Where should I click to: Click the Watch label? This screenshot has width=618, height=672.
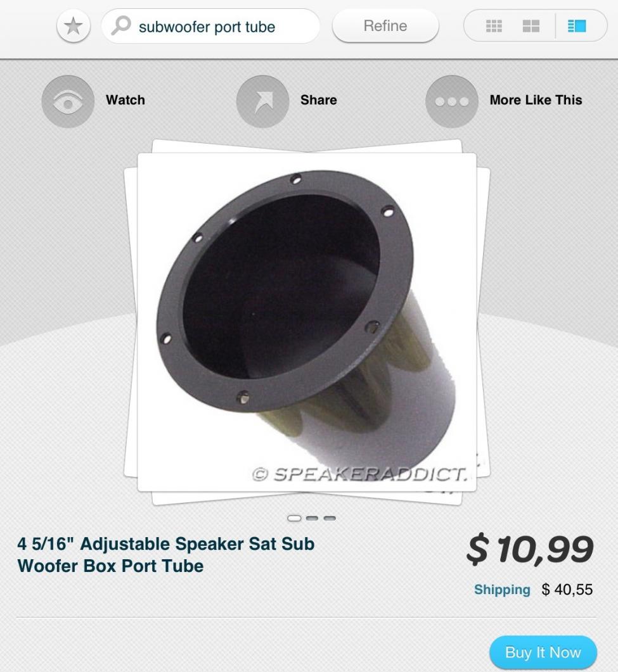click(126, 100)
